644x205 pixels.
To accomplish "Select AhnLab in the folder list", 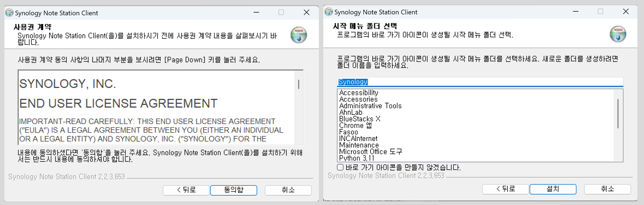I will tap(351, 112).
